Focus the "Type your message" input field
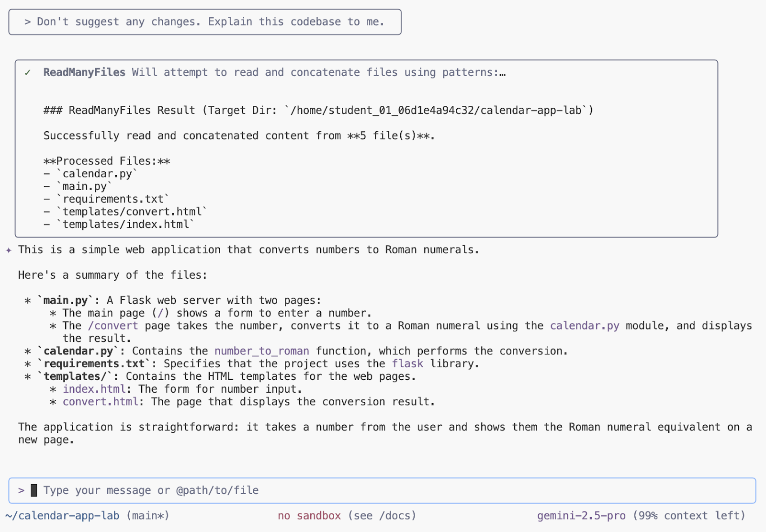The width and height of the screenshot is (766, 532). [383, 490]
